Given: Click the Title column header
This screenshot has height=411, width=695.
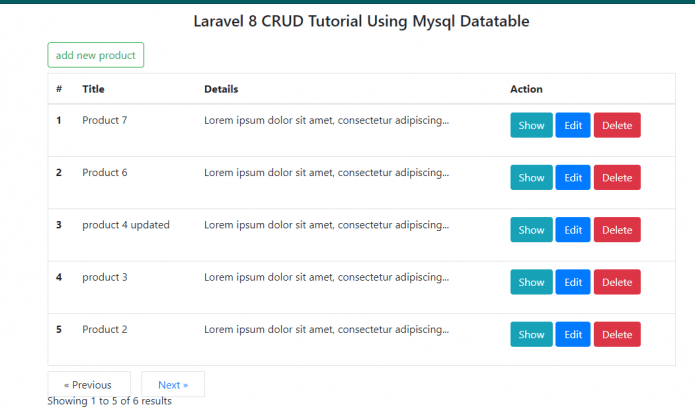Looking at the screenshot, I should coord(93,89).
